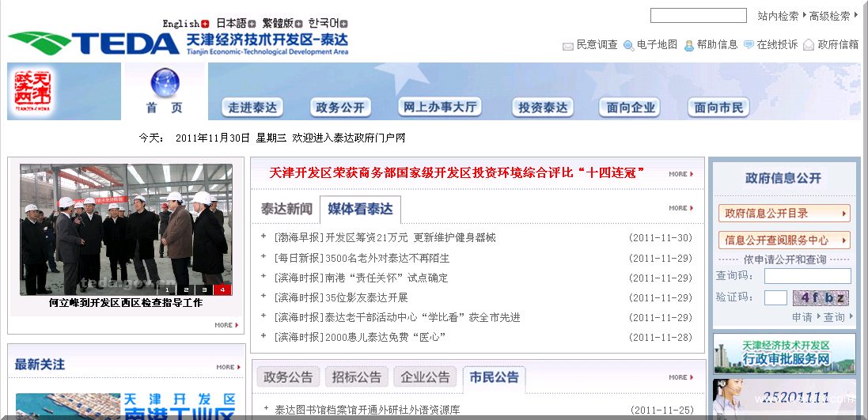Click the TEDA logo
The width and height of the screenshot is (868, 420).
pos(93,43)
